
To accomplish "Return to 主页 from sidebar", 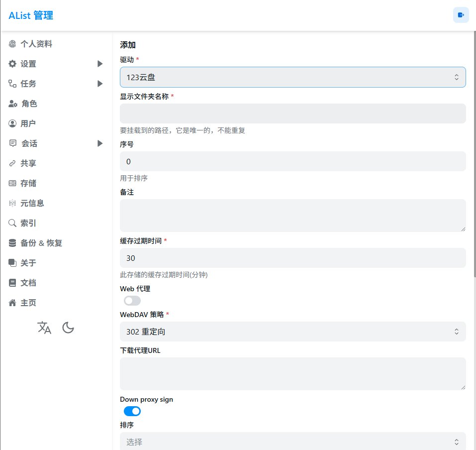I will [x=28, y=303].
